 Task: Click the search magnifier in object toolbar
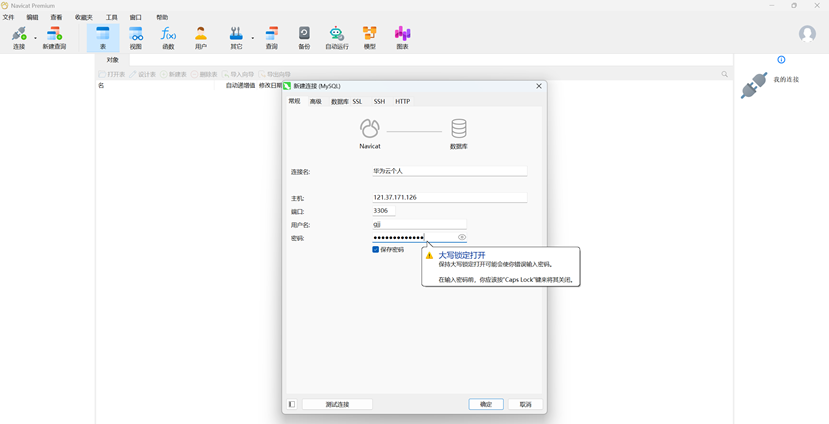click(724, 75)
